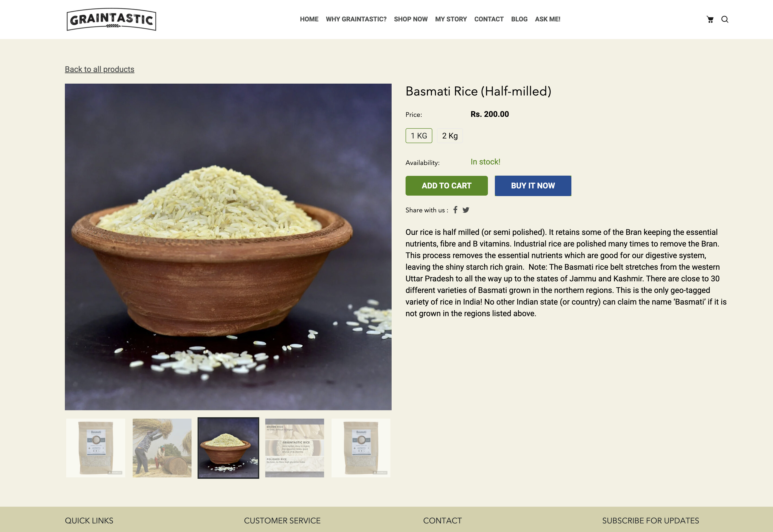This screenshot has height=532, width=773.
Task: Open the shopping cart icon
Action: (710, 19)
